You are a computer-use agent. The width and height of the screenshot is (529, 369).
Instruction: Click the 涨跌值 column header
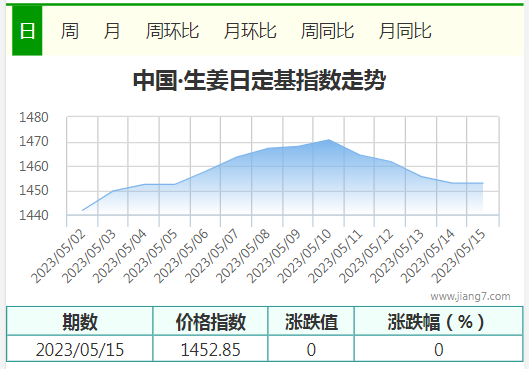click(x=311, y=321)
